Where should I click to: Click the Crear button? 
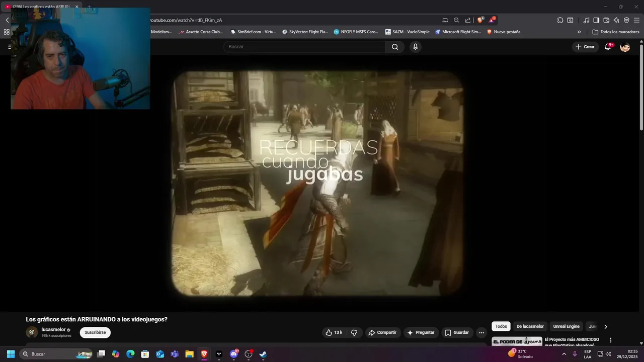coord(585,47)
